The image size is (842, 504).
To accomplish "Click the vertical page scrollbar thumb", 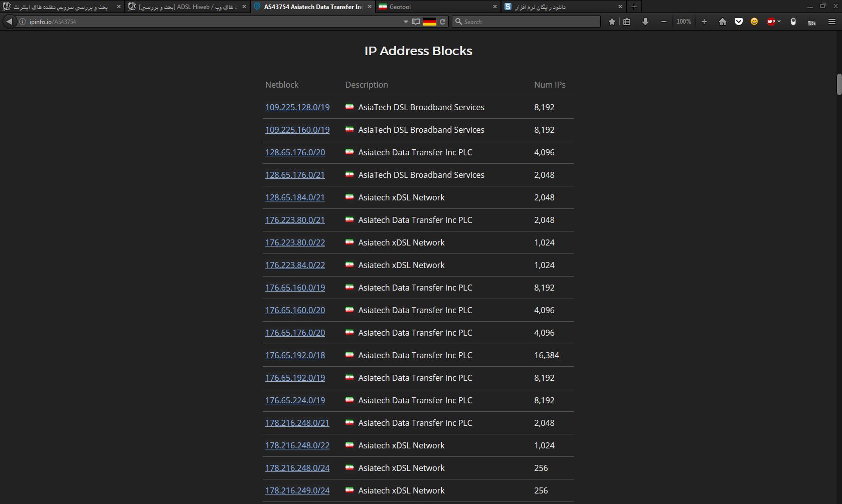I will click(839, 84).
